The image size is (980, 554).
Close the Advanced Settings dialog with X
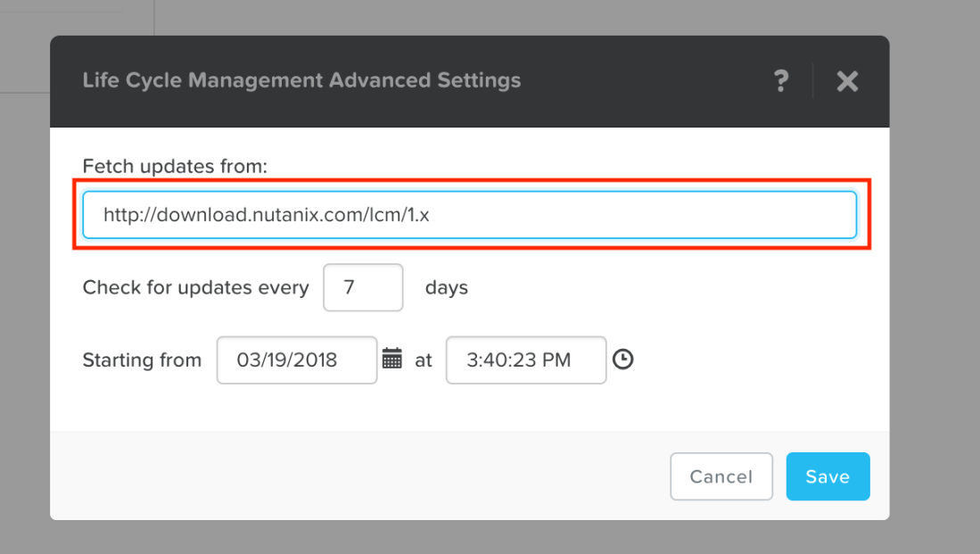pyautogui.click(x=847, y=81)
